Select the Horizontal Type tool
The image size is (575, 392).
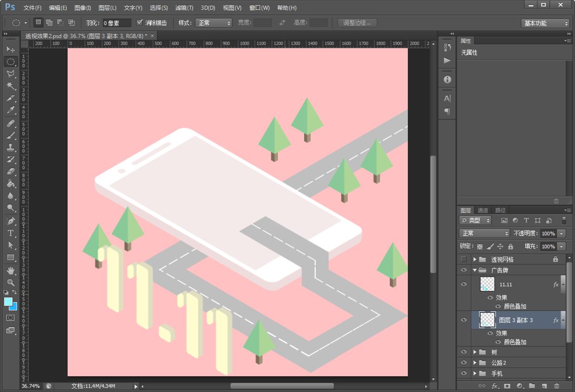tap(11, 233)
